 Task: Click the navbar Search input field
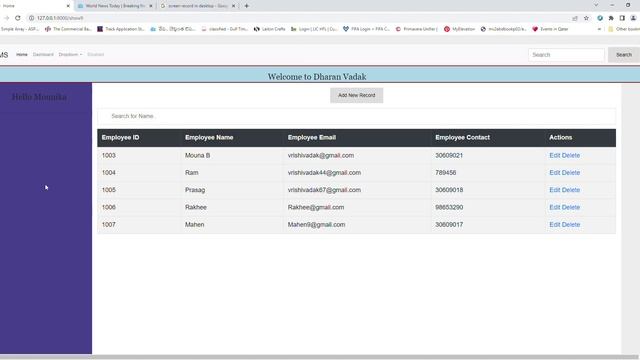click(566, 55)
